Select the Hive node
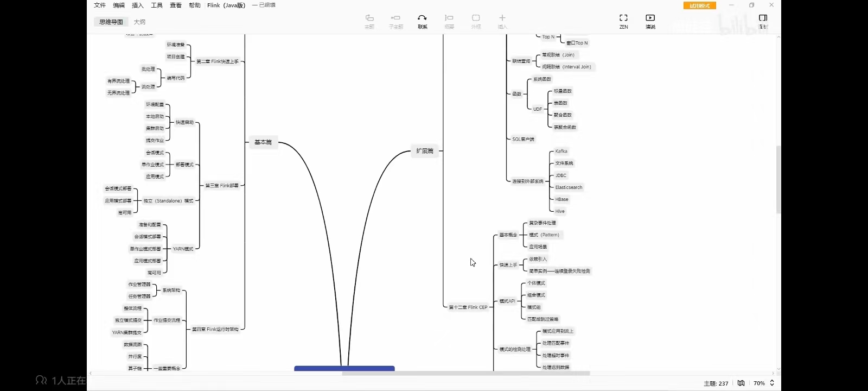This screenshot has width=868, height=391. (560, 211)
